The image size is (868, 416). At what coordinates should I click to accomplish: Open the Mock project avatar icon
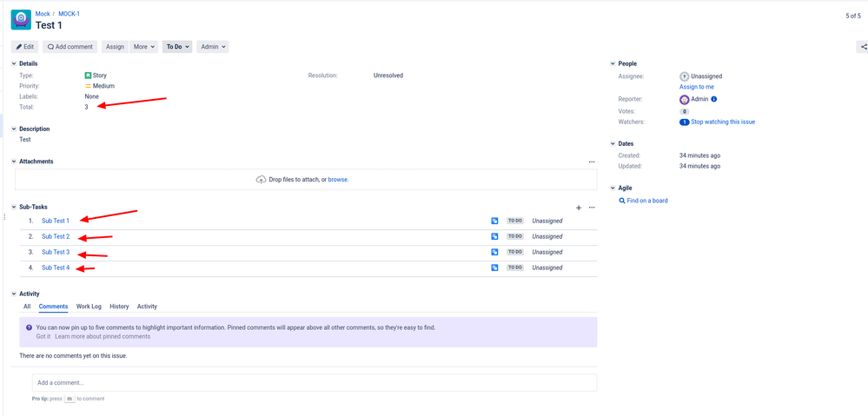click(21, 20)
